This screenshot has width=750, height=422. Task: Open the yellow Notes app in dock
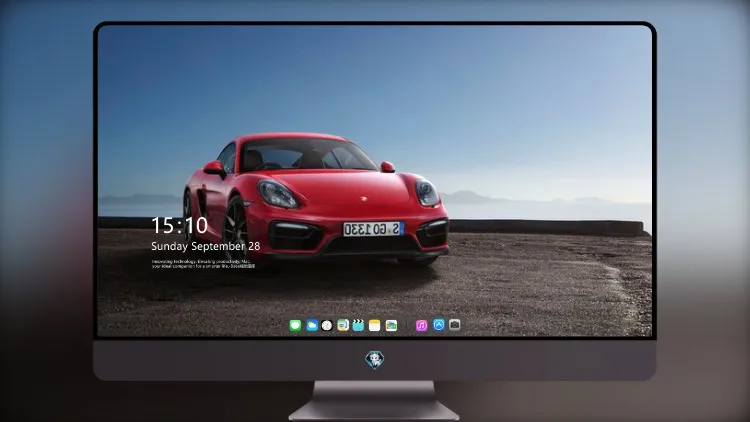(375, 326)
